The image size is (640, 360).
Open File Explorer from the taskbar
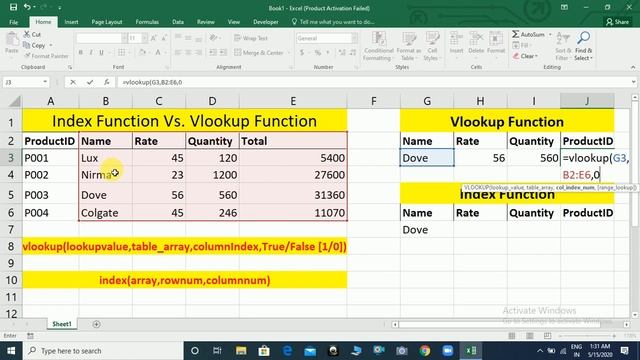coord(241,351)
